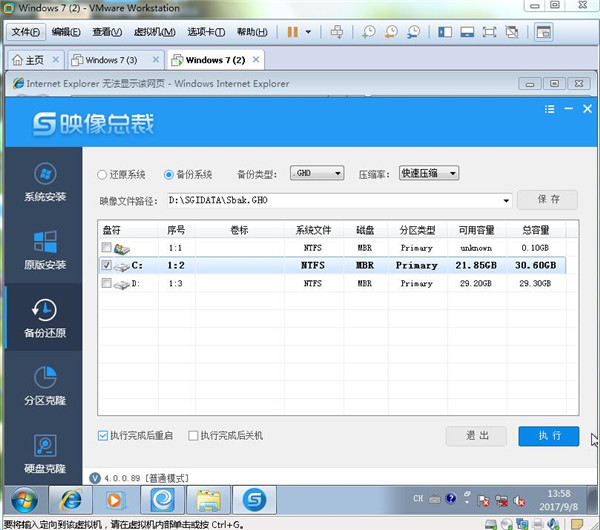Click the 29.20GB free capacity cell
600x530 pixels.
[x=476, y=284]
